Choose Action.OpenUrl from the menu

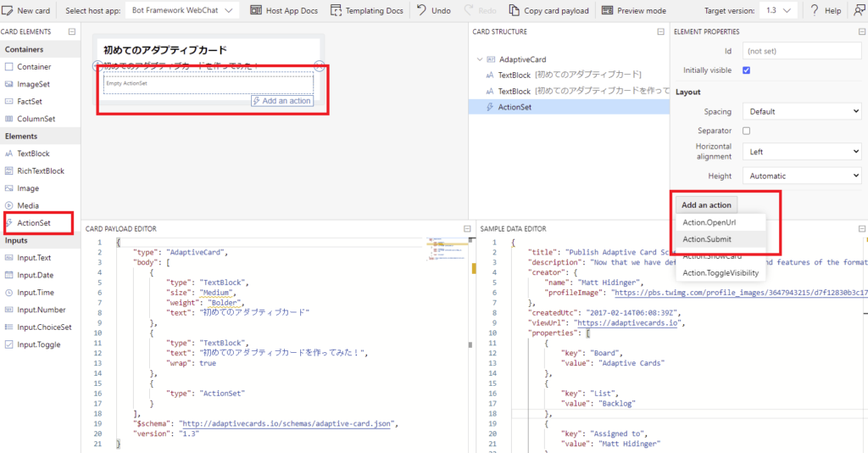pos(721,222)
